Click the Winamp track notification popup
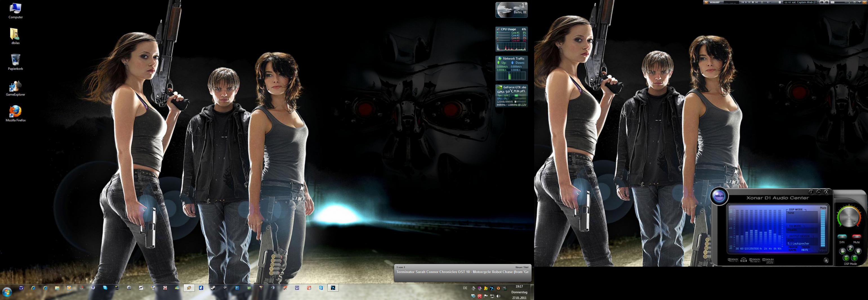868x300 pixels. 463,273
